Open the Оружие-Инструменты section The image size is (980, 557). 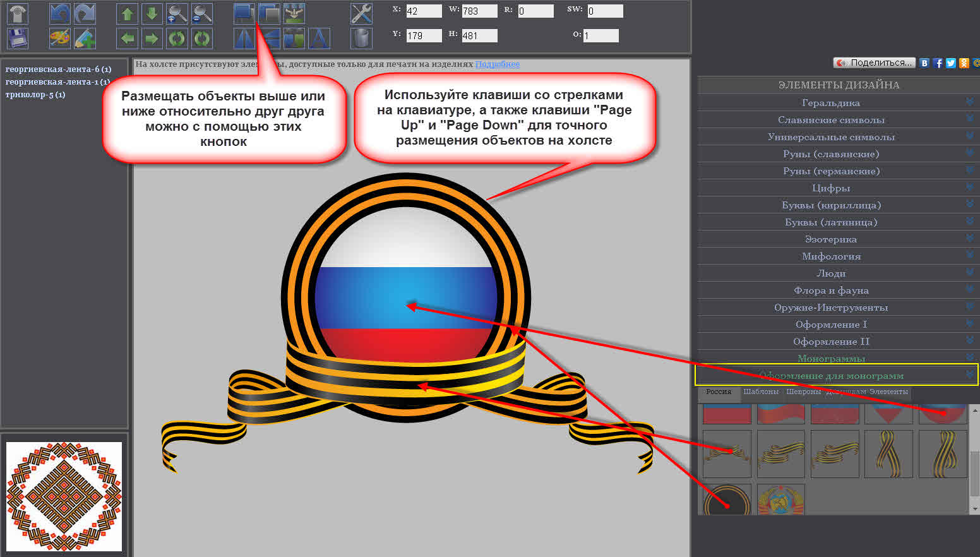(x=839, y=307)
